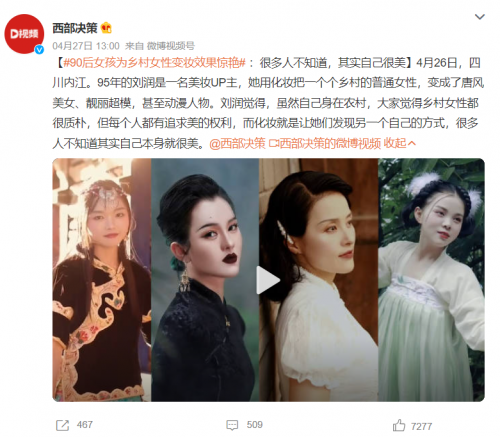Click the comment bubble icon
This screenshot has width=500, height=437.
pos(232,425)
